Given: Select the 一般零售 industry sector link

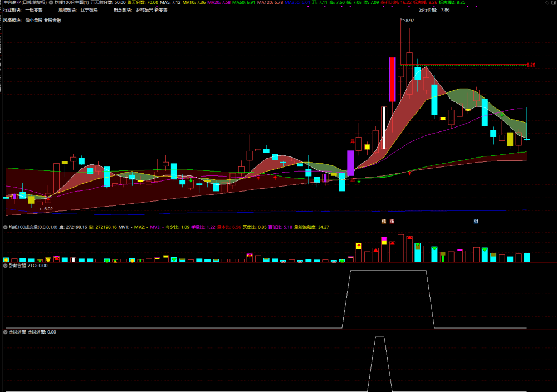Looking at the screenshot, I should (34, 10).
